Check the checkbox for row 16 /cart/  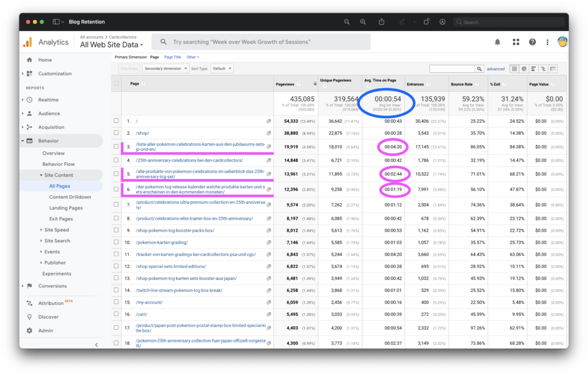click(x=116, y=314)
